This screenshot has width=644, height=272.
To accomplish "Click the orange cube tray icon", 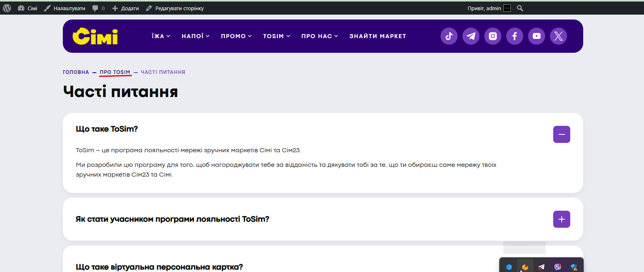I will [x=525, y=267].
